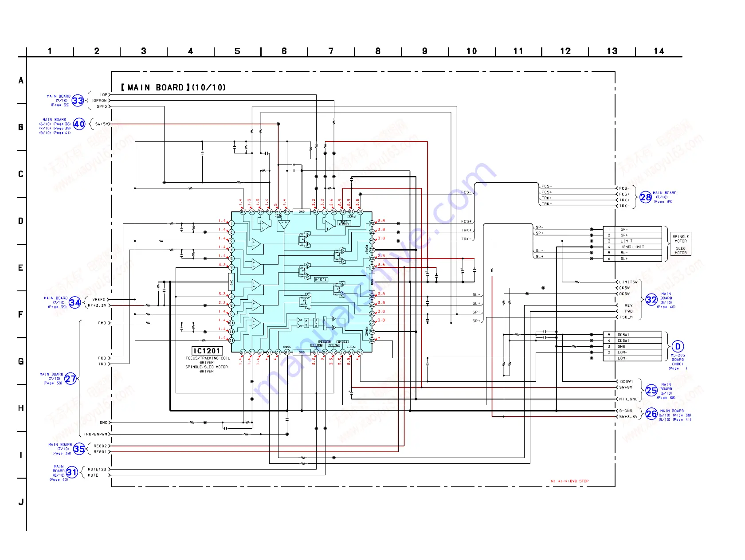Screen dimensions: 745x560
Task: Select circled reference marker 35
Action: 79,449
